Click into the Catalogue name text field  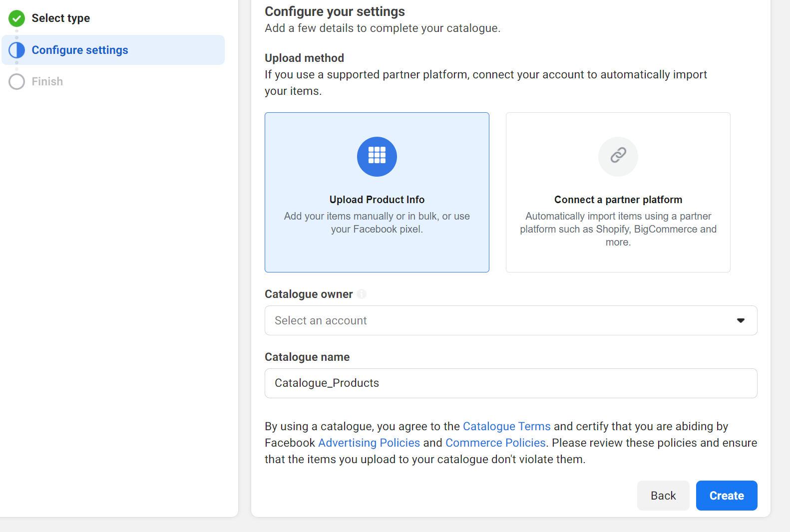point(510,383)
